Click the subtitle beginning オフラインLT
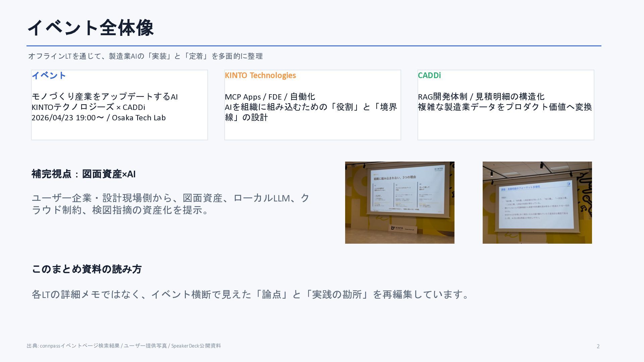This screenshot has height=362, width=644. (x=145, y=56)
